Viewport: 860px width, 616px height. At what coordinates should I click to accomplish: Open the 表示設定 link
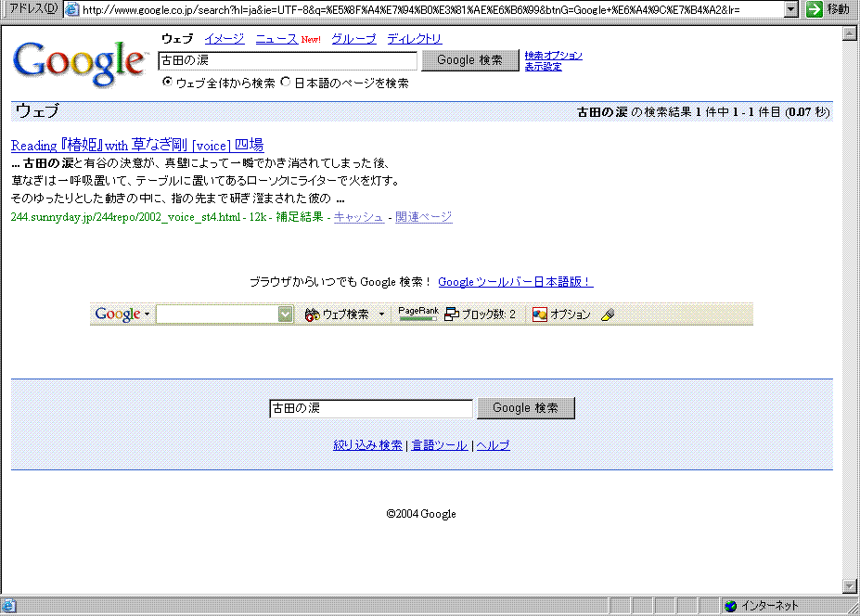click(543, 67)
